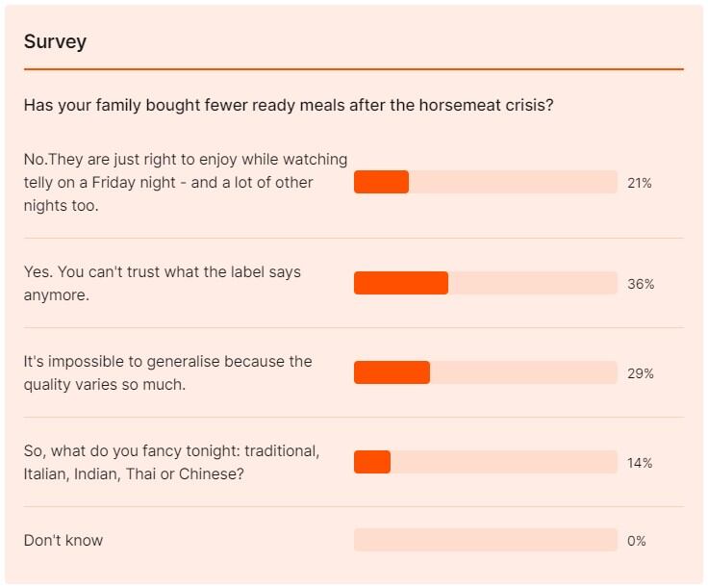
Task: Click the unfilled pale track of 21% bar
Action: (513, 182)
